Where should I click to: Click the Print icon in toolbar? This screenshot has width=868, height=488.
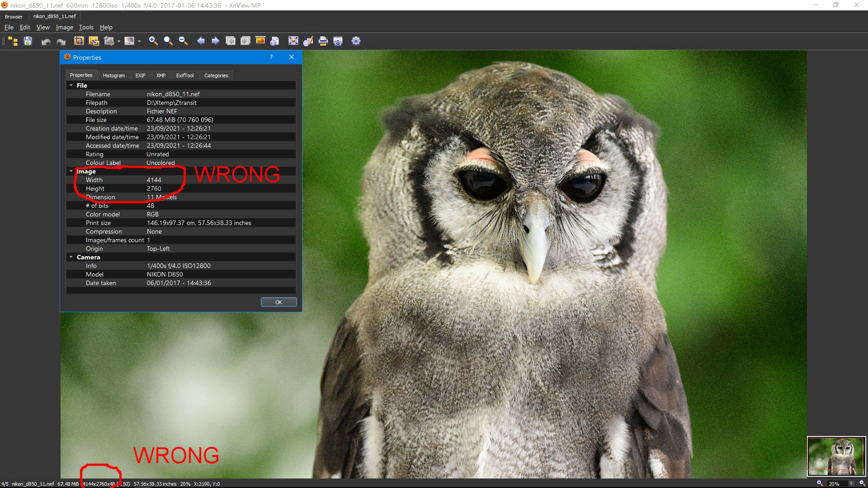click(x=323, y=41)
